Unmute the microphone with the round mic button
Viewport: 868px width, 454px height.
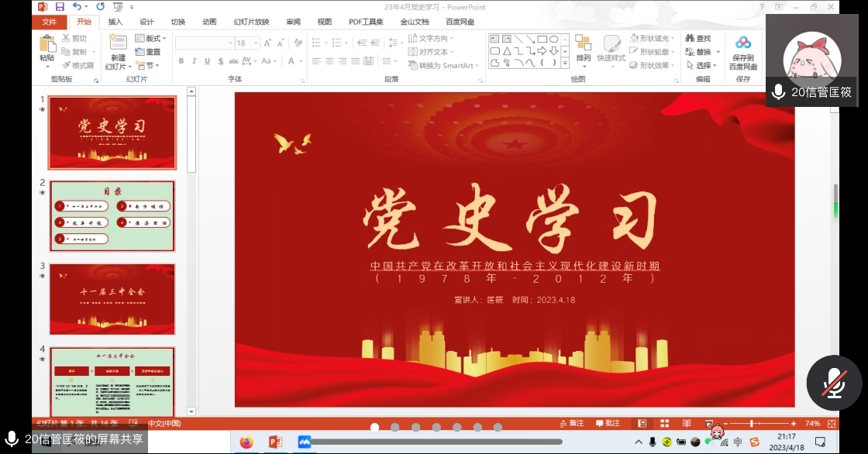coord(834,383)
